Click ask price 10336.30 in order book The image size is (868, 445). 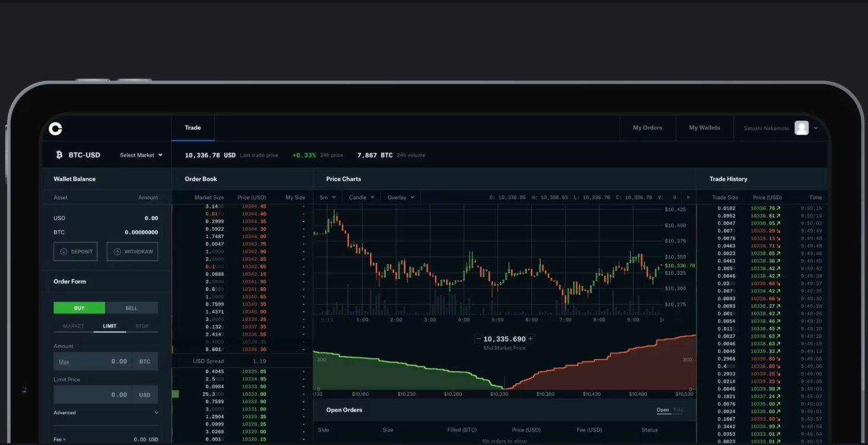tap(254, 349)
